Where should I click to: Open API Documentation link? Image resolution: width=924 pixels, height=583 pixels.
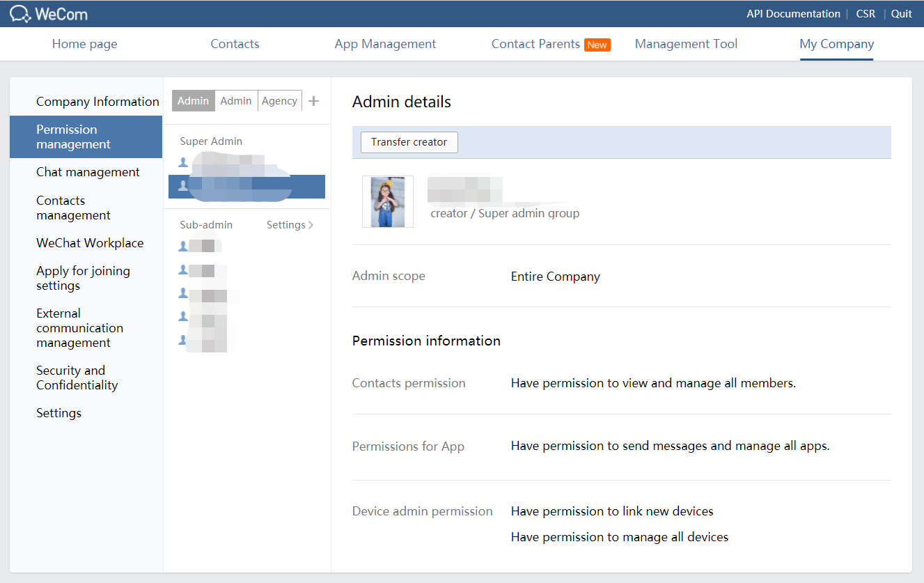[793, 14]
